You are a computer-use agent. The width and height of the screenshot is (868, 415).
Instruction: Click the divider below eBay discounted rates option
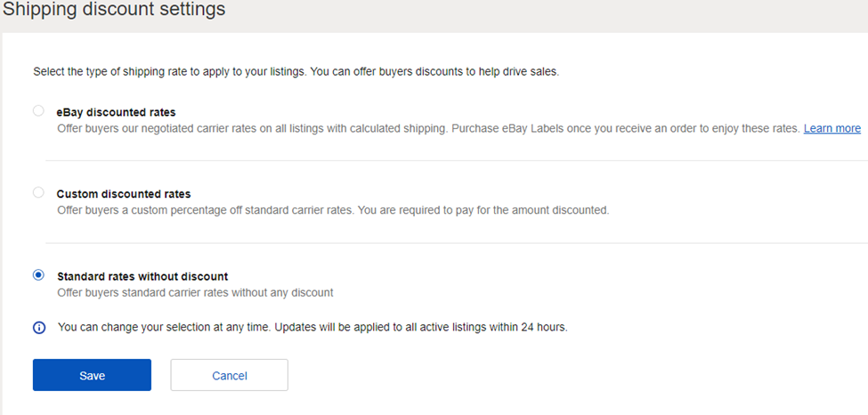pos(457,160)
